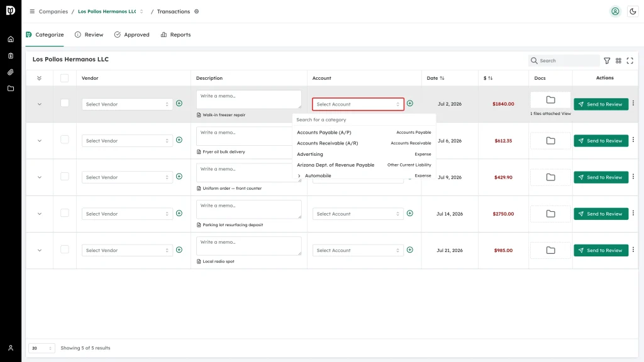
Task: Check the Uniform order row checkbox
Action: click(x=65, y=177)
